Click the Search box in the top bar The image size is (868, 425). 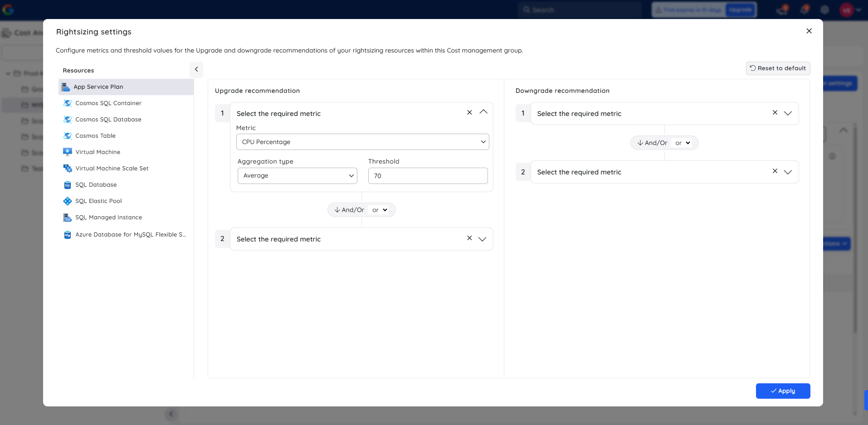(580, 10)
